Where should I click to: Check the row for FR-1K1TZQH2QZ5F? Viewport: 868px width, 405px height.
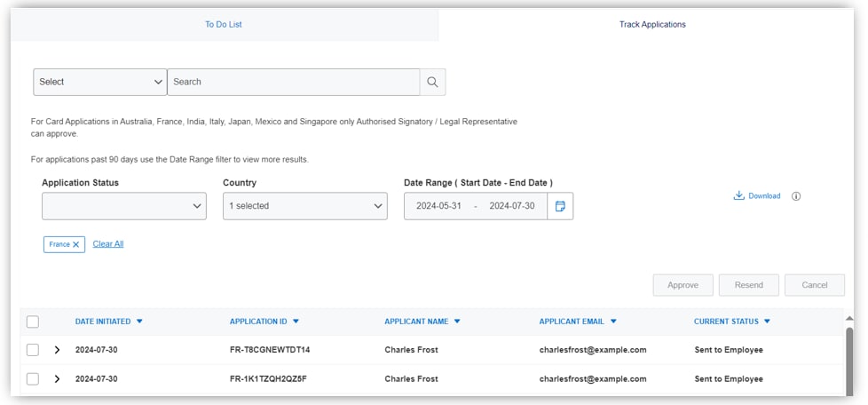[33, 378]
